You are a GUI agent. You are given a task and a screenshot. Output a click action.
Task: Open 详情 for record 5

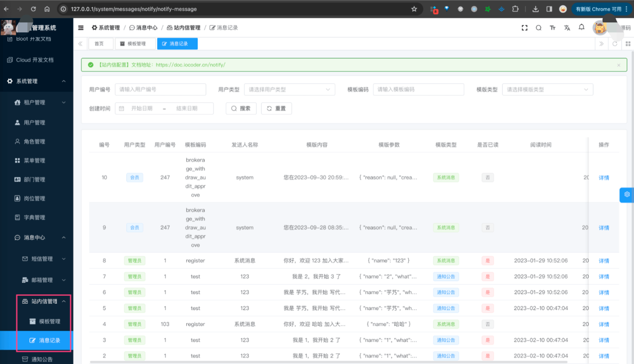coord(604,309)
